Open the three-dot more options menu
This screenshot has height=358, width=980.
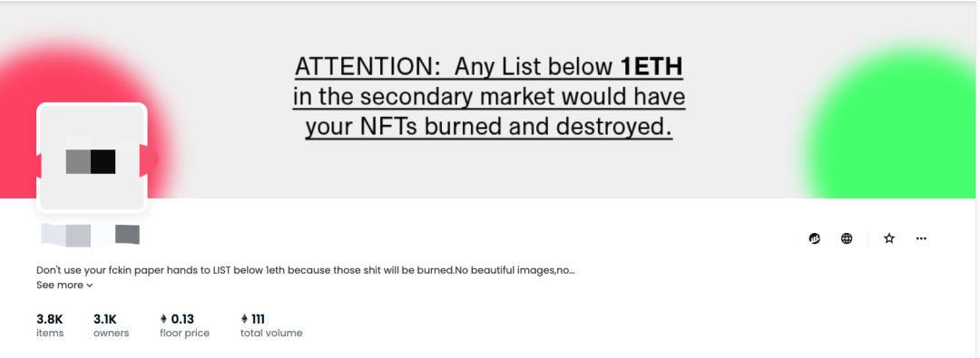click(921, 238)
